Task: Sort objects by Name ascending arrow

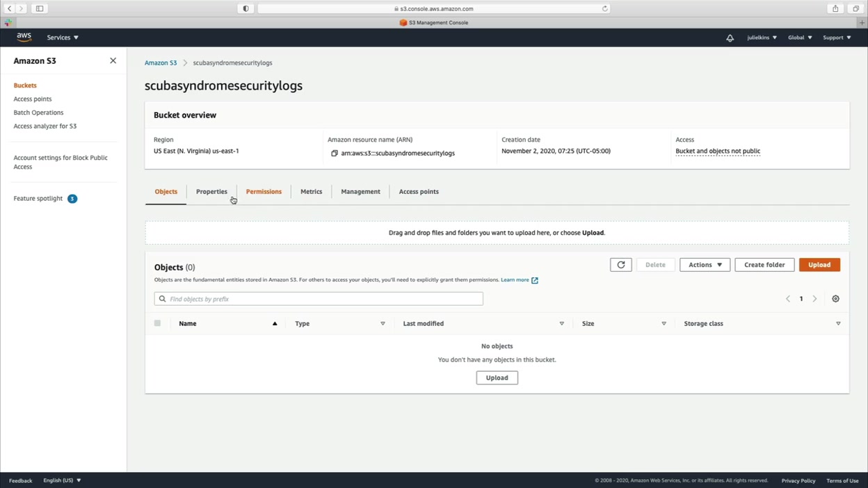Action: 275,324
